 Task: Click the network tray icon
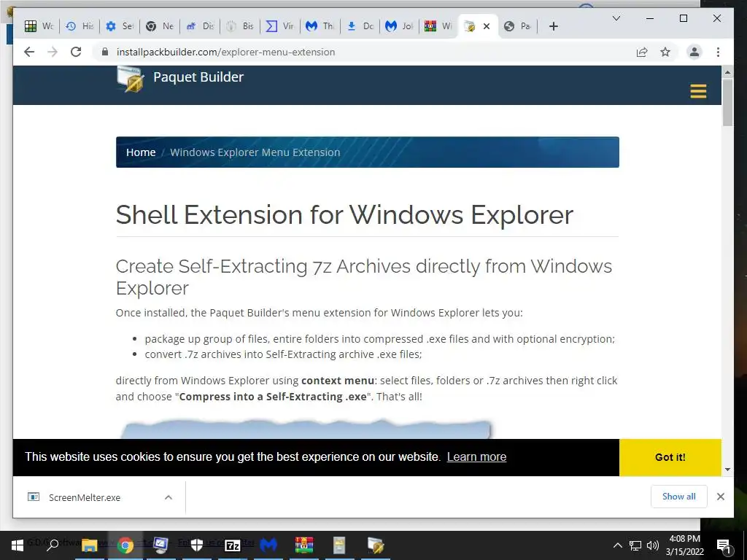click(x=635, y=545)
